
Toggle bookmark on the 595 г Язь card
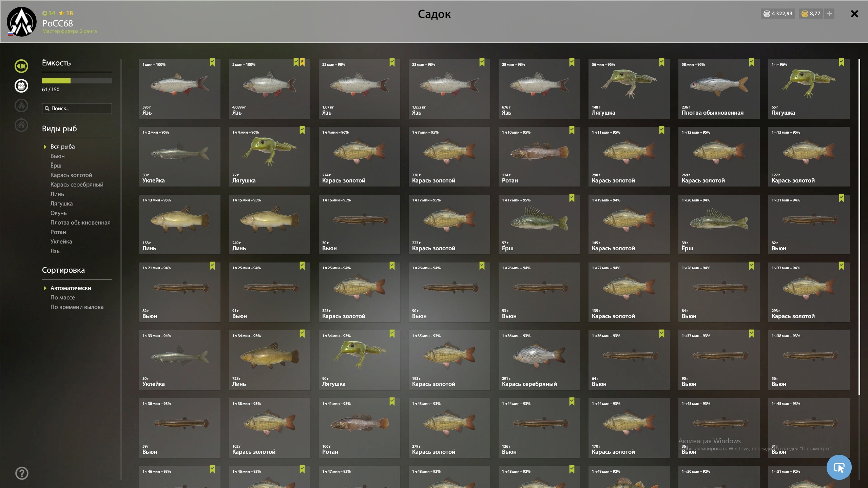click(212, 62)
